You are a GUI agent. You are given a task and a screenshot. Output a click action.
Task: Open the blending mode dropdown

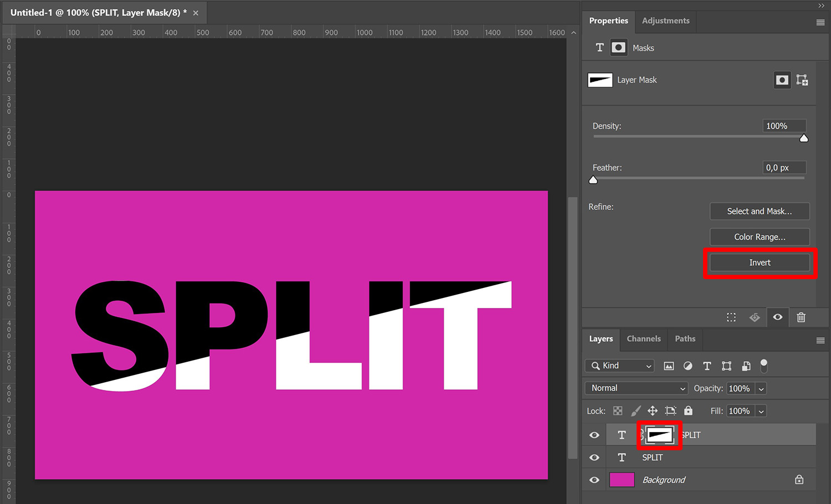(x=635, y=388)
